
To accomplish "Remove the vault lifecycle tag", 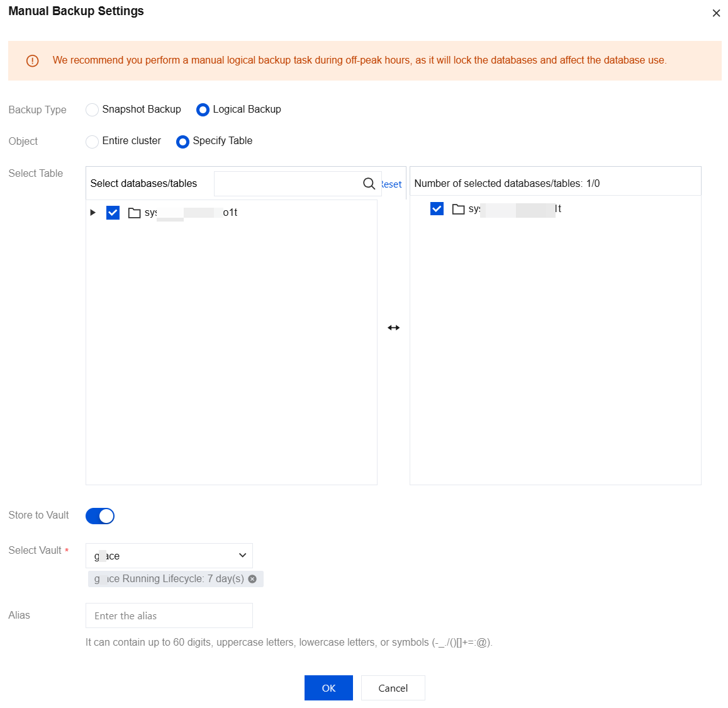I will click(252, 579).
